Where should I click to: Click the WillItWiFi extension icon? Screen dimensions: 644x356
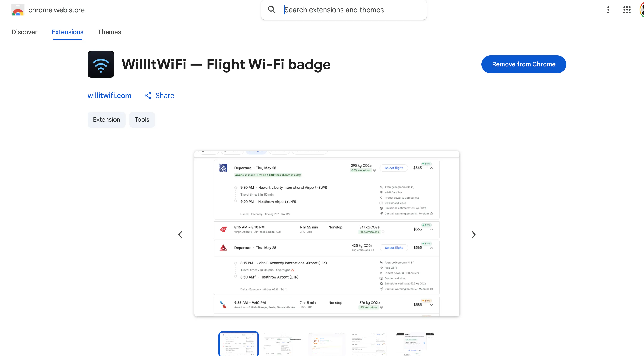(x=101, y=64)
